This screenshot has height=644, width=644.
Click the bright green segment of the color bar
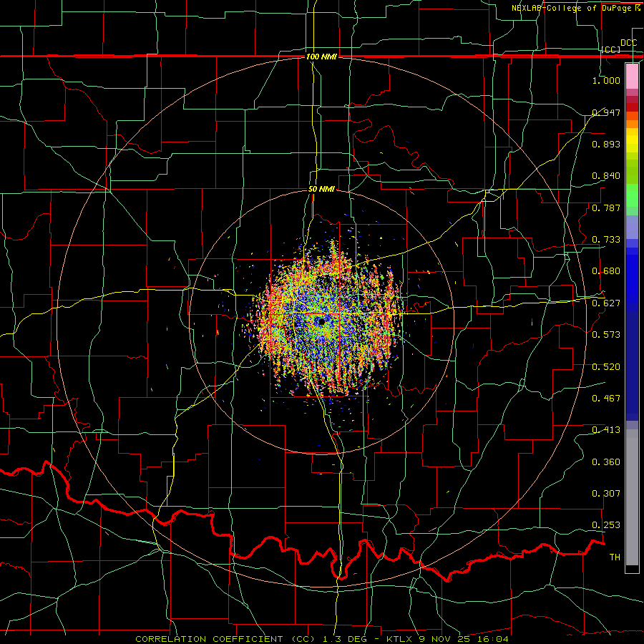[x=632, y=195]
